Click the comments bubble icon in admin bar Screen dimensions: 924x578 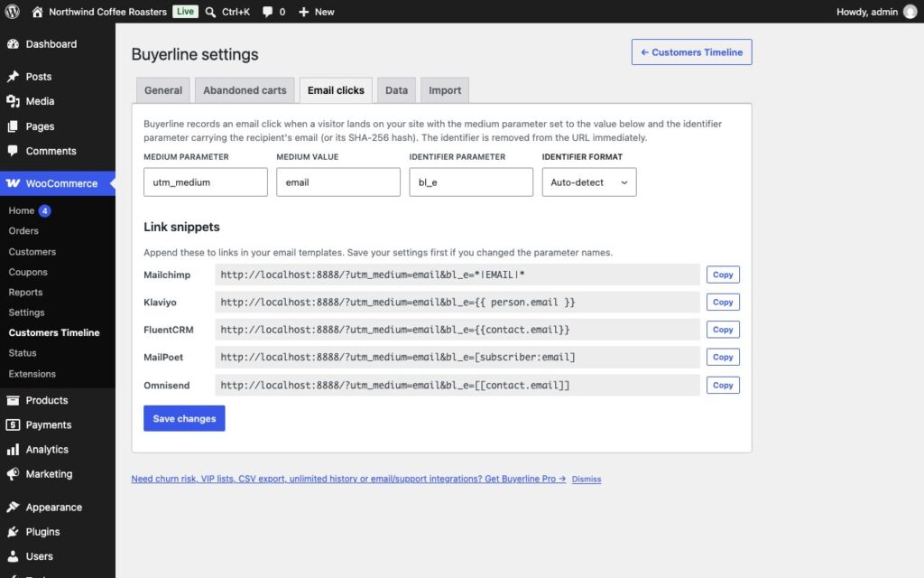tap(267, 12)
